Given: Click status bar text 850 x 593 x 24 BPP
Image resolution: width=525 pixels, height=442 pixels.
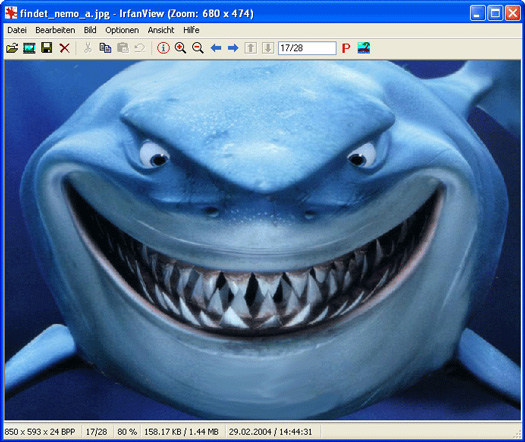Looking at the screenshot, I should tap(40, 432).
